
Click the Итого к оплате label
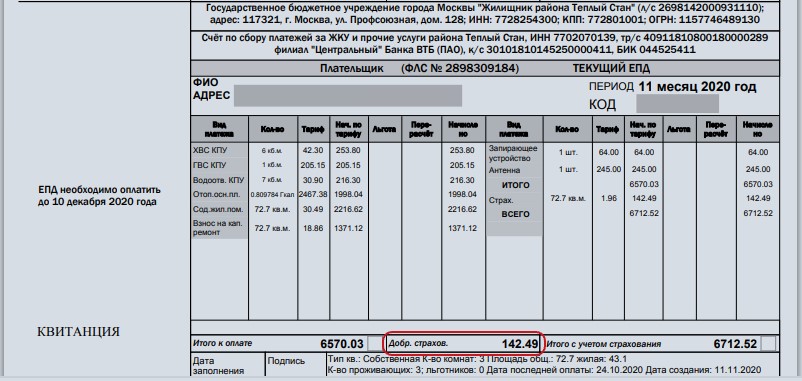click(x=222, y=344)
